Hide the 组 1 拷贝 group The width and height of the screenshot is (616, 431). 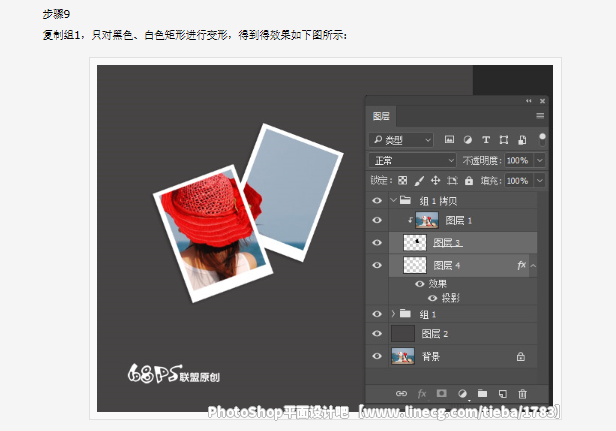tap(377, 200)
